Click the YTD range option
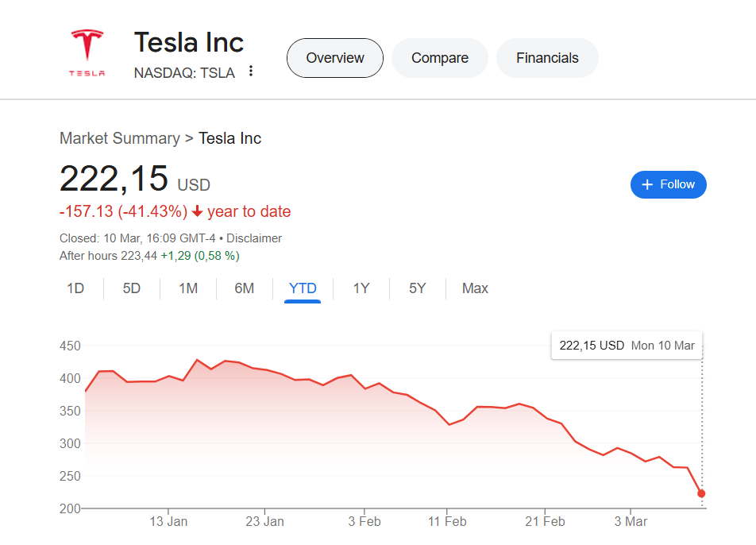 pos(303,288)
